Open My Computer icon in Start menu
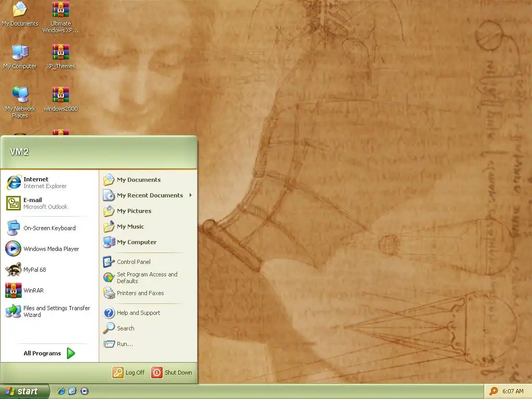This screenshot has width=532, height=399. point(109,242)
